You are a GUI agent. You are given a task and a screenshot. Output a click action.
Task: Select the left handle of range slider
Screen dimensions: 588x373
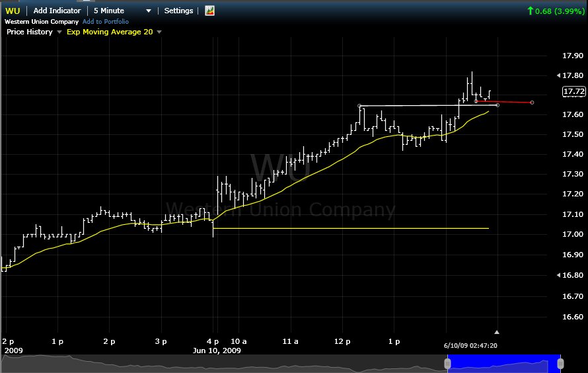447,363
